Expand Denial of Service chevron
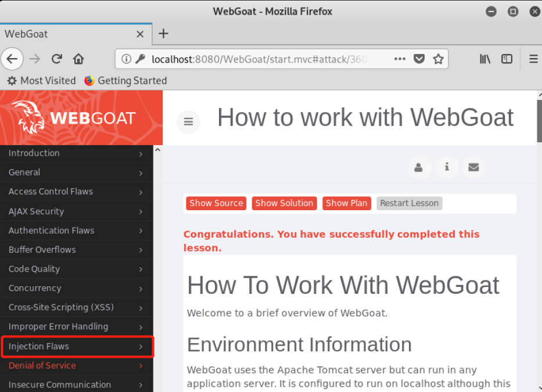 coord(141,366)
